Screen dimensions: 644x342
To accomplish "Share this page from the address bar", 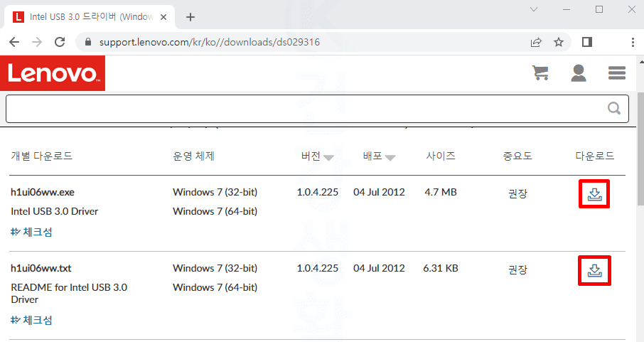I will [x=536, y=42].
